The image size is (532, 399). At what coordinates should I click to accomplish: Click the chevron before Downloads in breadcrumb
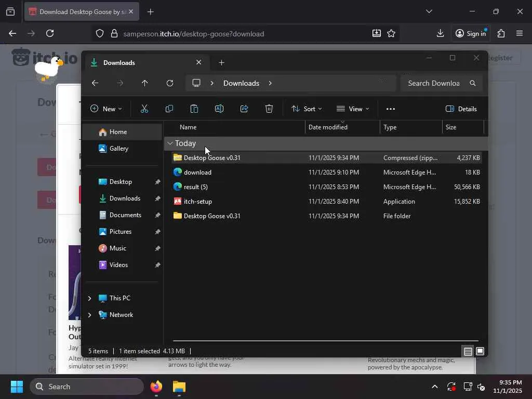coord(212,83)
